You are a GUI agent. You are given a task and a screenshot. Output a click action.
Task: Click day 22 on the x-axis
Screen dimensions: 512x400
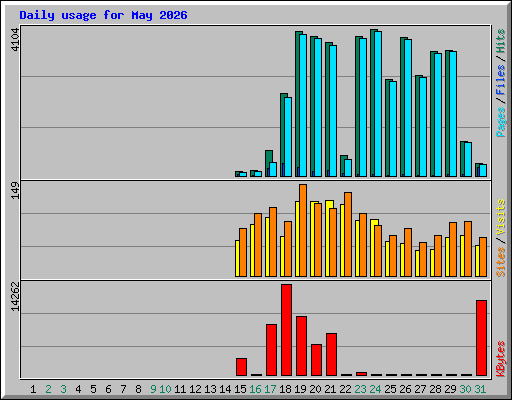coord(345,389)
